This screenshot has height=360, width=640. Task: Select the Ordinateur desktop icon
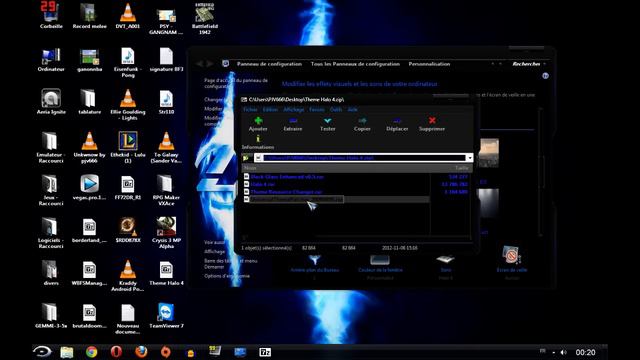(51, 60)
